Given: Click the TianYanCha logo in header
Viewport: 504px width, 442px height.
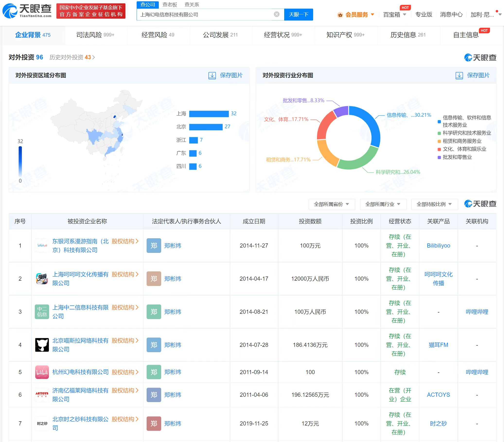Looking at the screenshot, I should coord(27,11).
